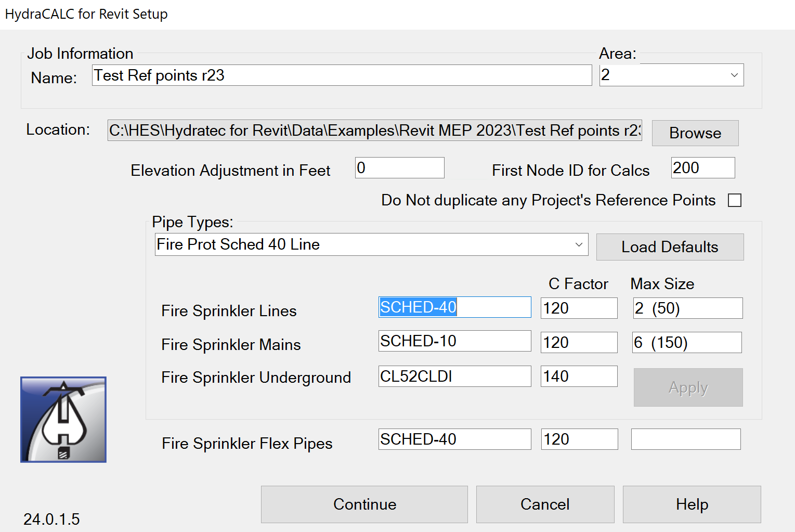
Task: Click Load Defaults button
Action: tap(670, 247)
